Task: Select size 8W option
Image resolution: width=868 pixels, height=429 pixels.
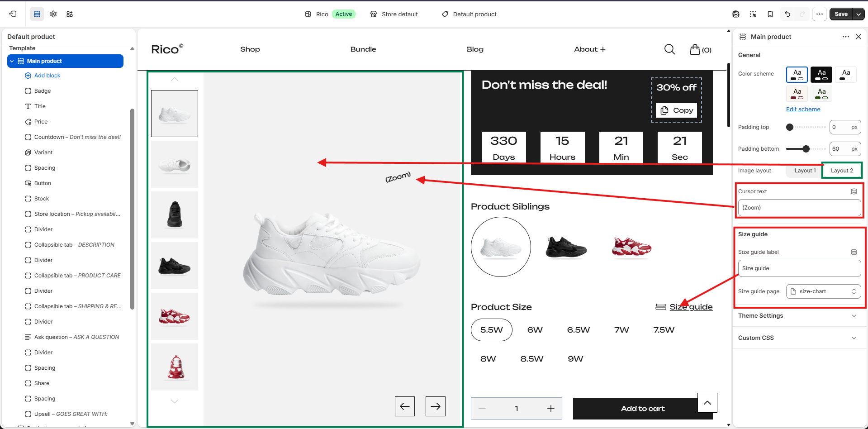Action: pos(488,359)
